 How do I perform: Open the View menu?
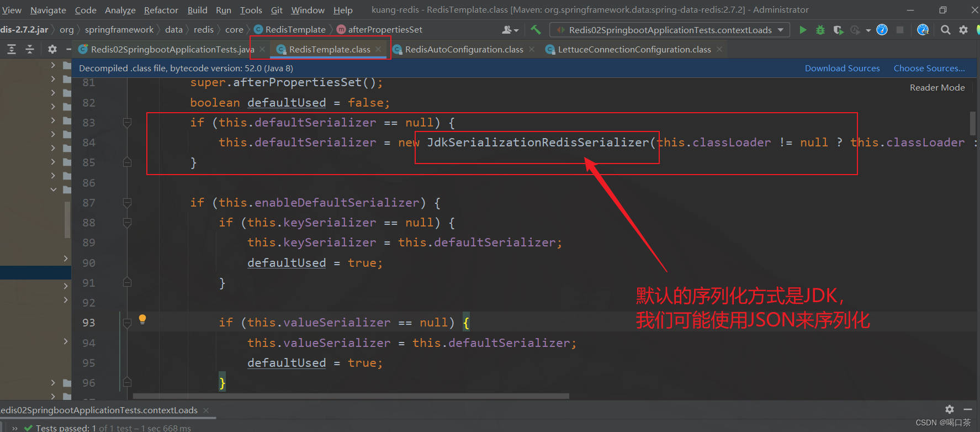11,10
